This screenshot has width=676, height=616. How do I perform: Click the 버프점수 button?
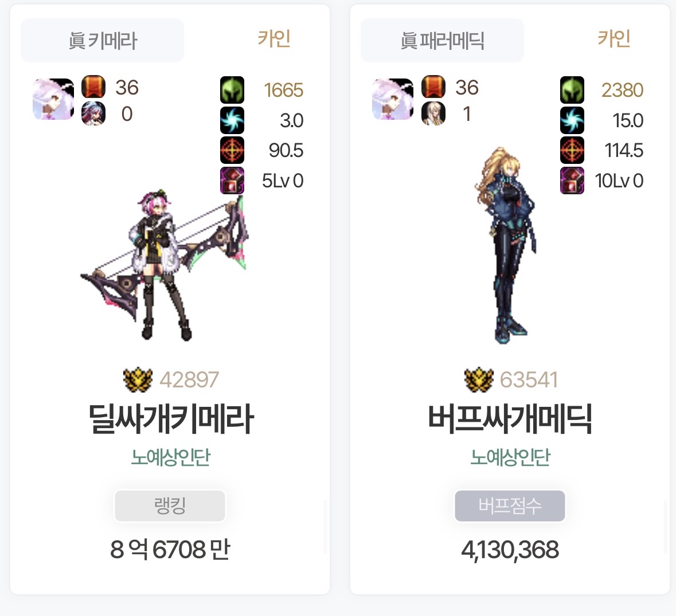click(510, 506)
